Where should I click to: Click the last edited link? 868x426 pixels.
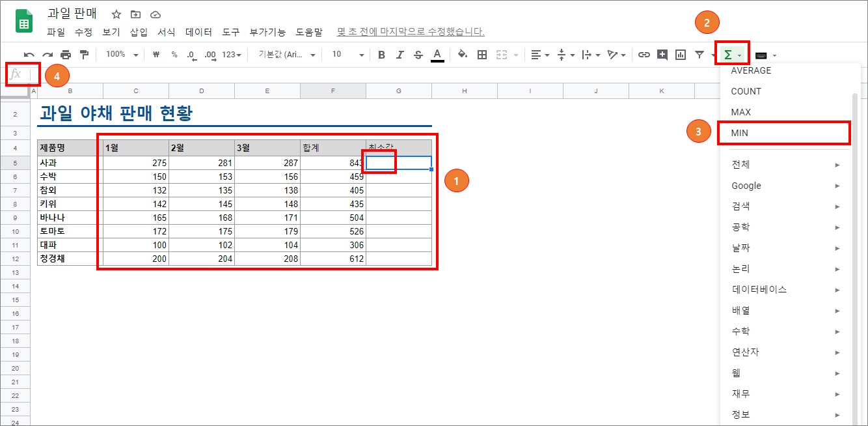(x=411, y=32)
